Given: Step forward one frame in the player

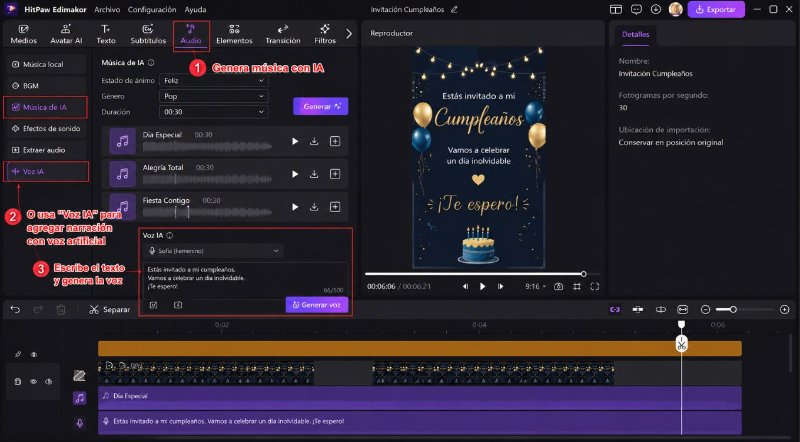Looking at the screenshot, I should click(501, 286).
